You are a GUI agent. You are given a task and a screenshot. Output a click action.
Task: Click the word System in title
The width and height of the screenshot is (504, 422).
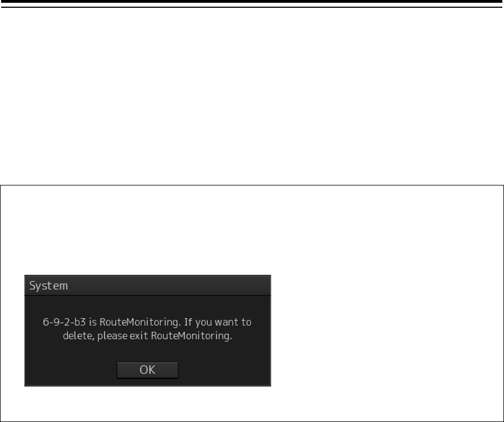click(48, 285)
